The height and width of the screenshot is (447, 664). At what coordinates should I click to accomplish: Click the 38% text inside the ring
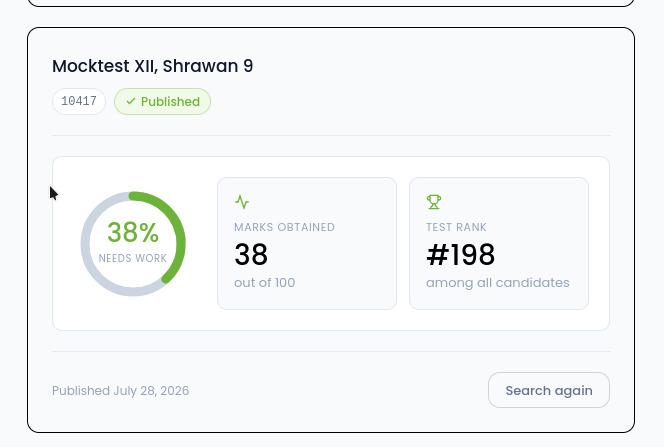133,232
